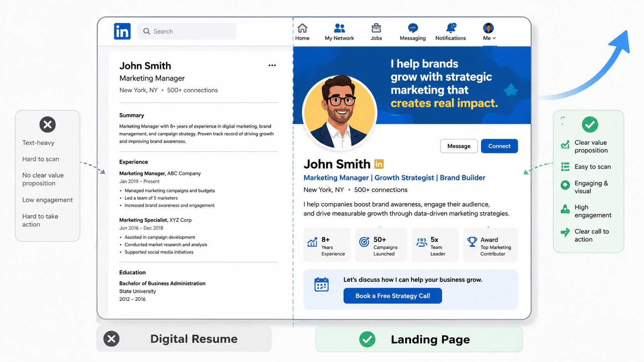
Task: Click the people icon for 5x Team Leader
Action: click(x=422, y=242)
